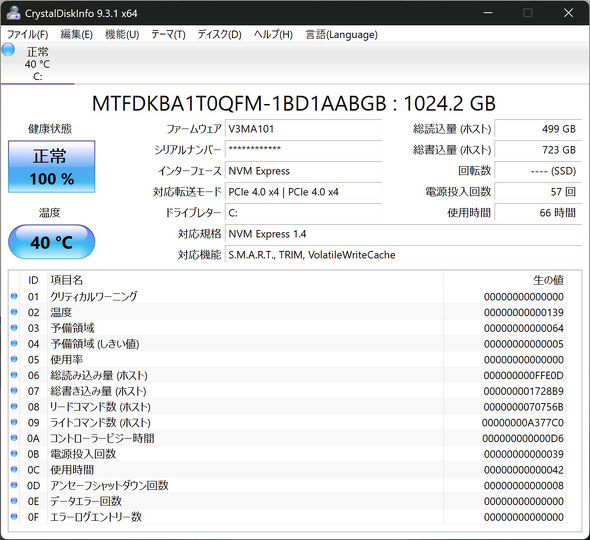Viewport: 590px width, 540px height.
Task: Select the コントローラービジー時間 attribute name
Action: [x=102, y=438]
